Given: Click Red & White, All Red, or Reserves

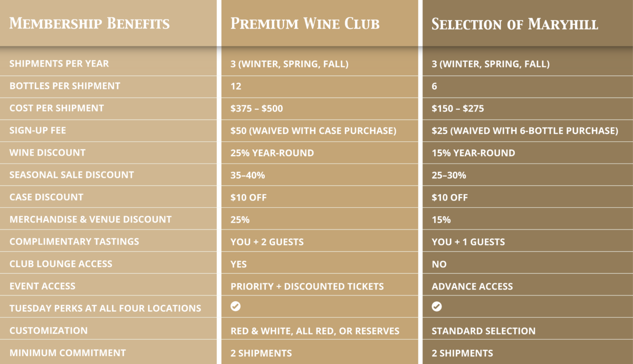Looking at the screenshot, I should 315,331.
